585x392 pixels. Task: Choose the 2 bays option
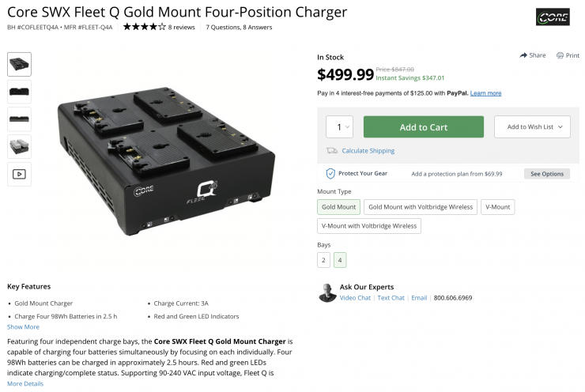click(x=324, y=260)
